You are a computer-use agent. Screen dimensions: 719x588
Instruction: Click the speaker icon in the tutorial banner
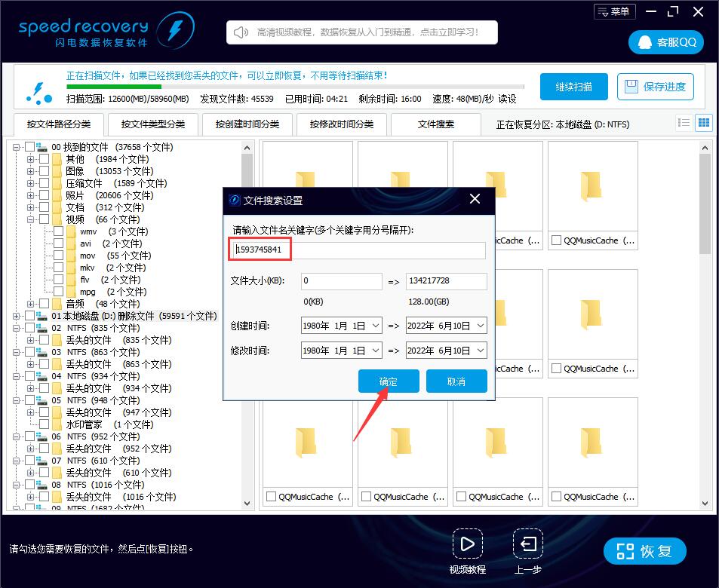pos(240,32)
